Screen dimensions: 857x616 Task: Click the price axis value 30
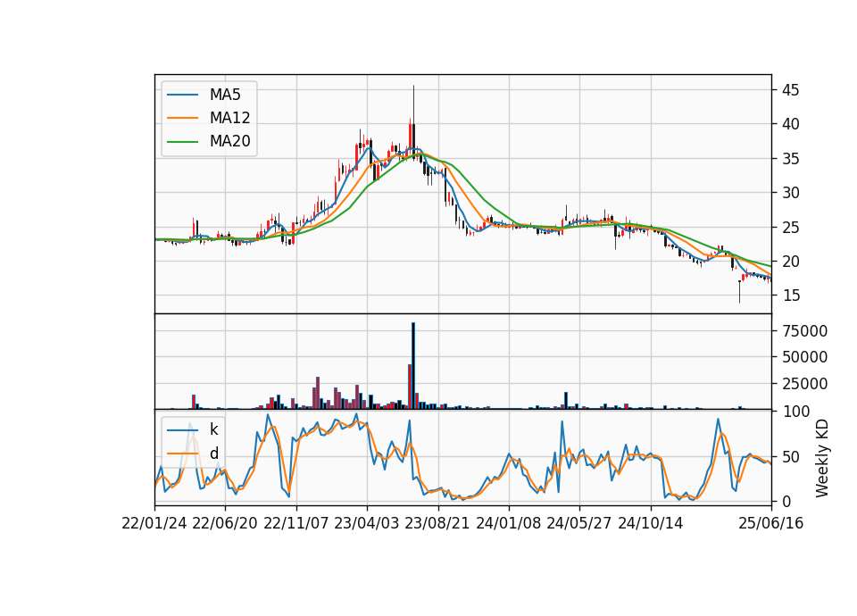click(x=790, y=193)
